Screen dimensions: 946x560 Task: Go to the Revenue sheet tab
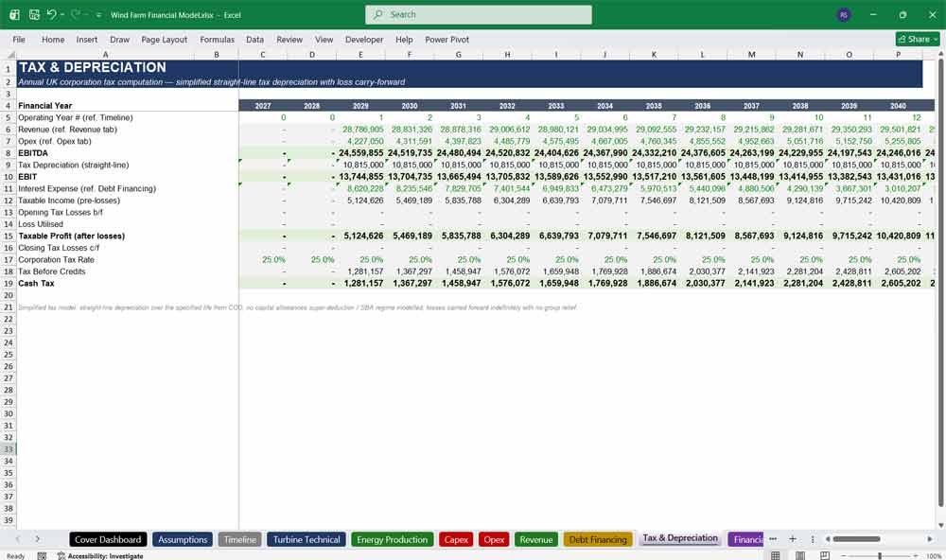[536, 539]
